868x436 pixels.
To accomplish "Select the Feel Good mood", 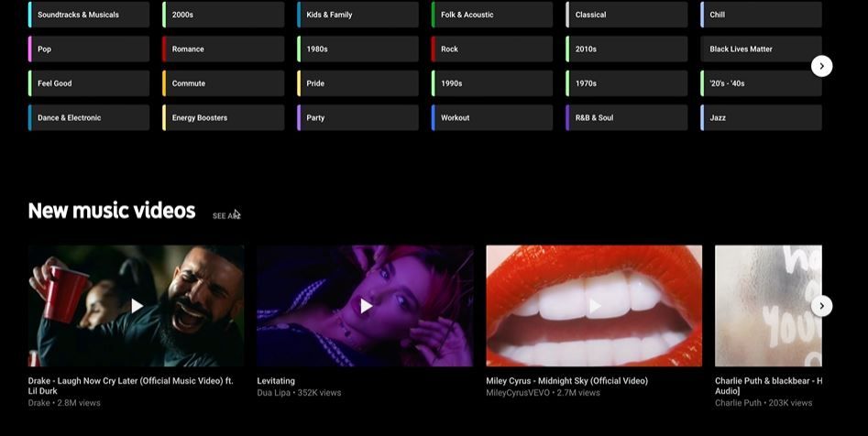I will [x=89, y=83].
